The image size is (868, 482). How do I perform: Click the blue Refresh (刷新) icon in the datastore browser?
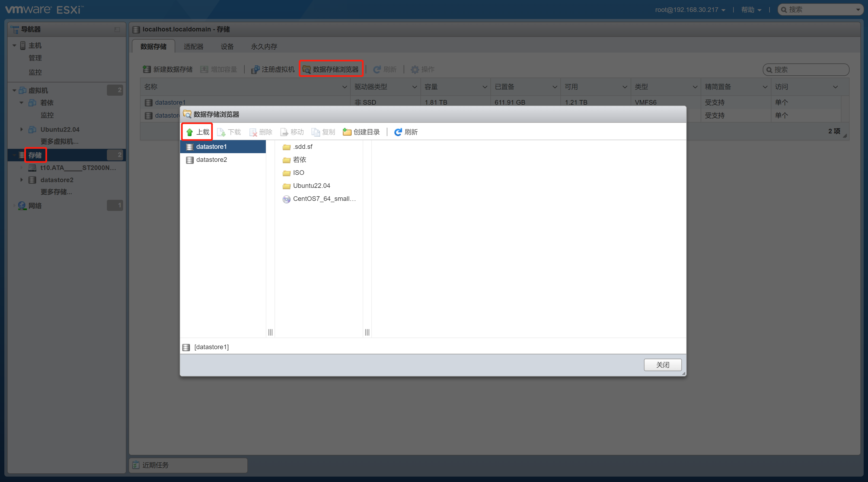(398, 132)
